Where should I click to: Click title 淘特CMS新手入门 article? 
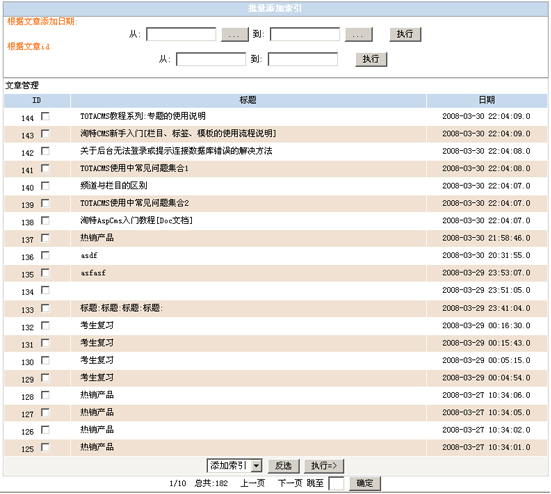click(x=178, y=134)
